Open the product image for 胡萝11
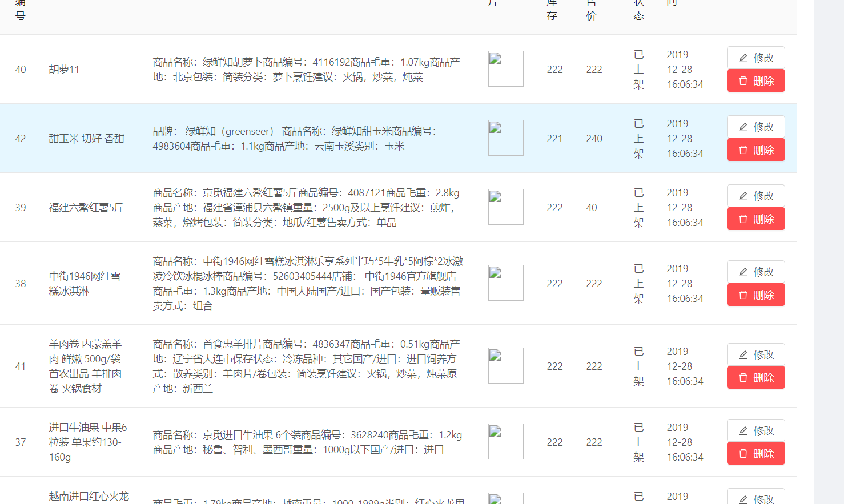This screenshot has height=504, width=844. tap(506, 69)
